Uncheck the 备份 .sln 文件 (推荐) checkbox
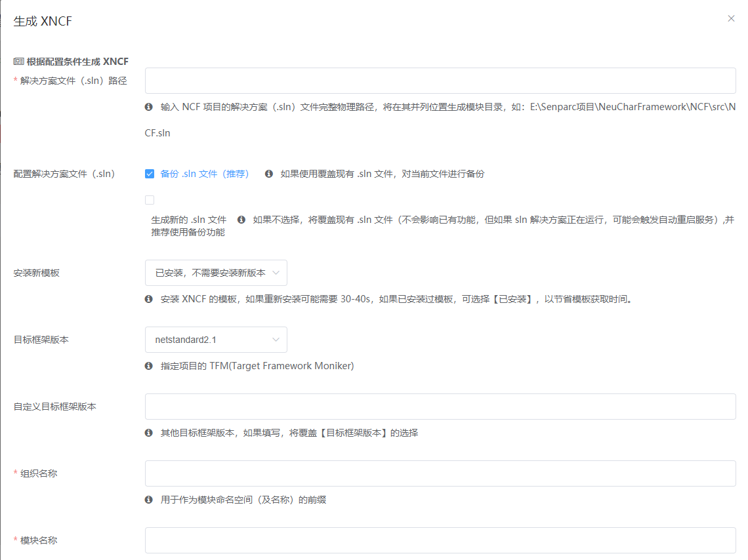Screen dimensions: 748x560 click(150, 174)
